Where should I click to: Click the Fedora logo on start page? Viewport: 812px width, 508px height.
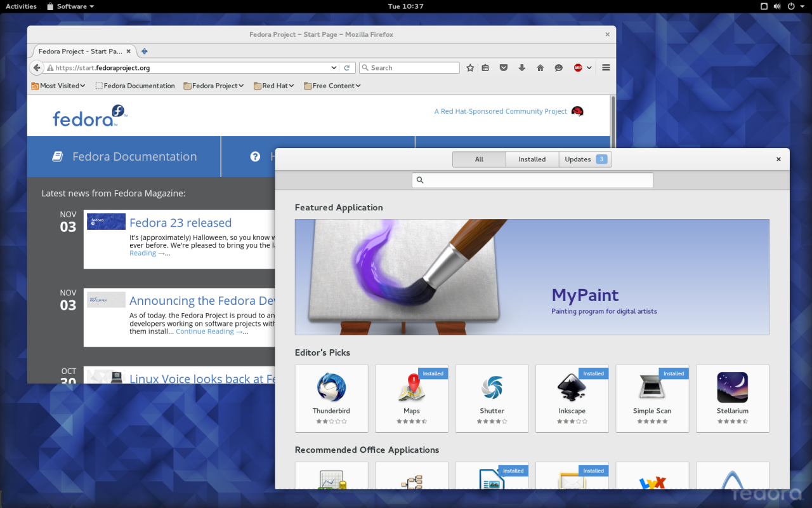pos(89,116)
